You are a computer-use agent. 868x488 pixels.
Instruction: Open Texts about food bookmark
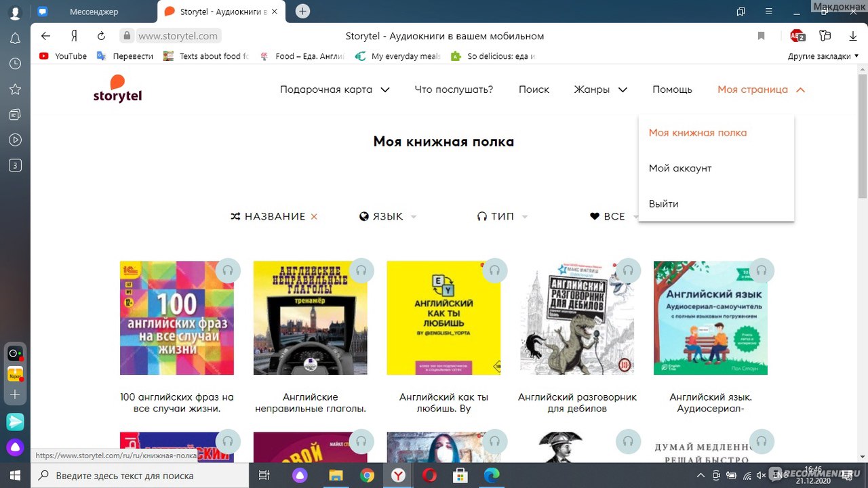207,56
